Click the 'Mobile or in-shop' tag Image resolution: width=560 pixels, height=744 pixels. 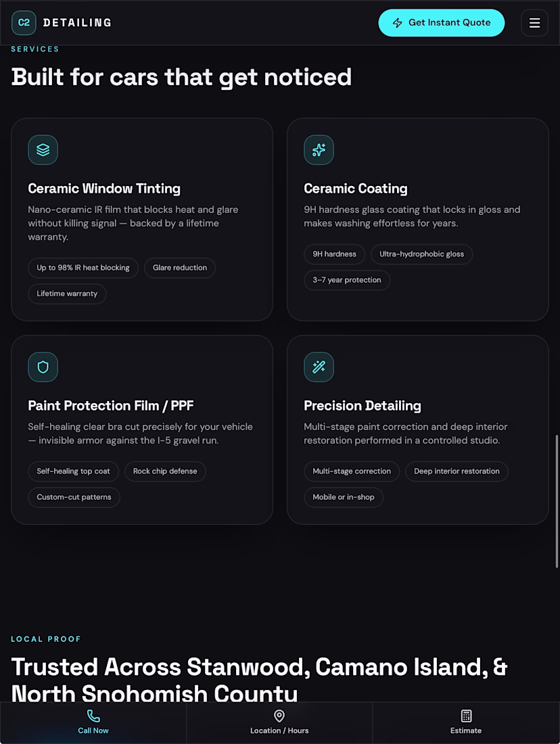(x=344, y=497)
